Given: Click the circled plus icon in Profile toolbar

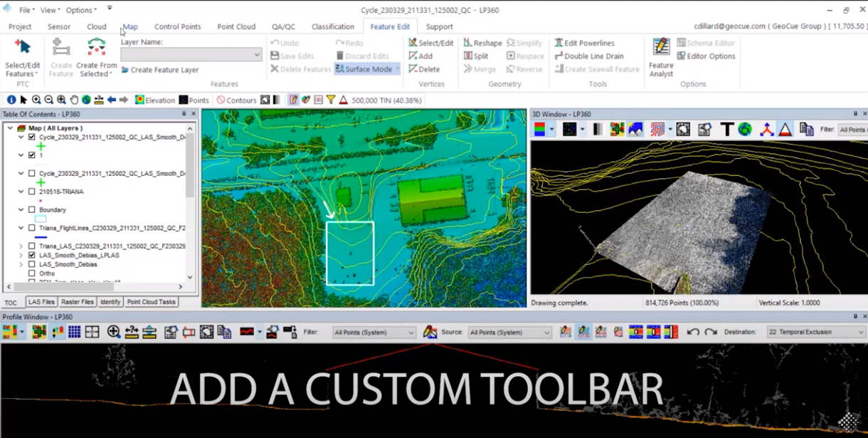Looking at the screenshot, I should [113, 332].
